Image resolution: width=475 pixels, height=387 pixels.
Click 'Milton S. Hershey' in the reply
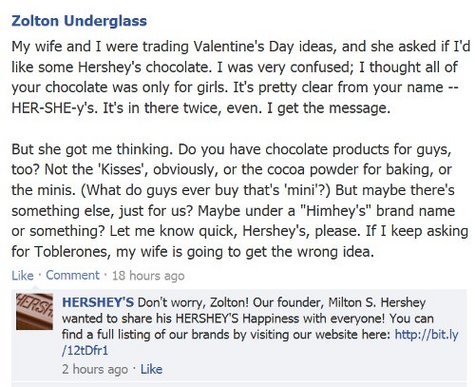[377, 302]
